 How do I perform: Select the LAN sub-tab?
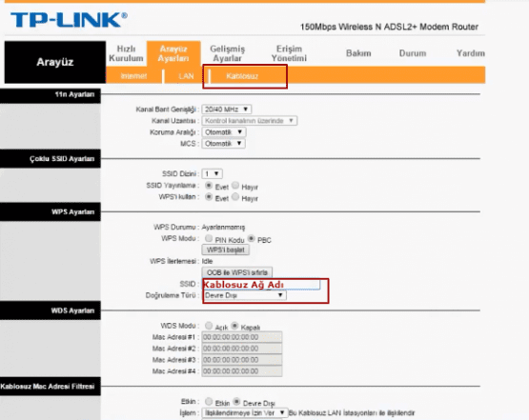pyautogui.click(x=186, y=76)
